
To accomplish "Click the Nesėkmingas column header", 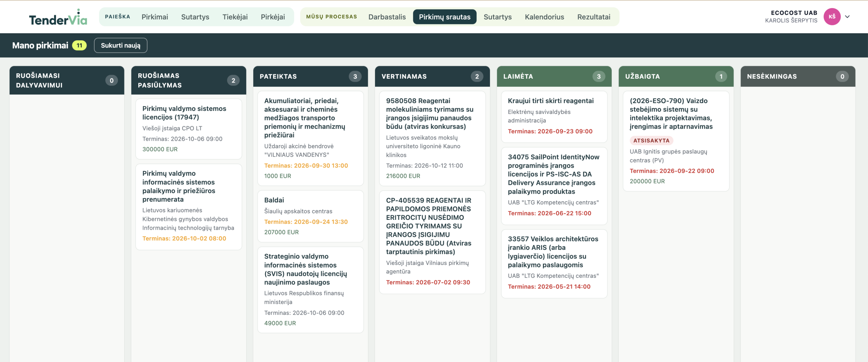I will click(798, 76).
